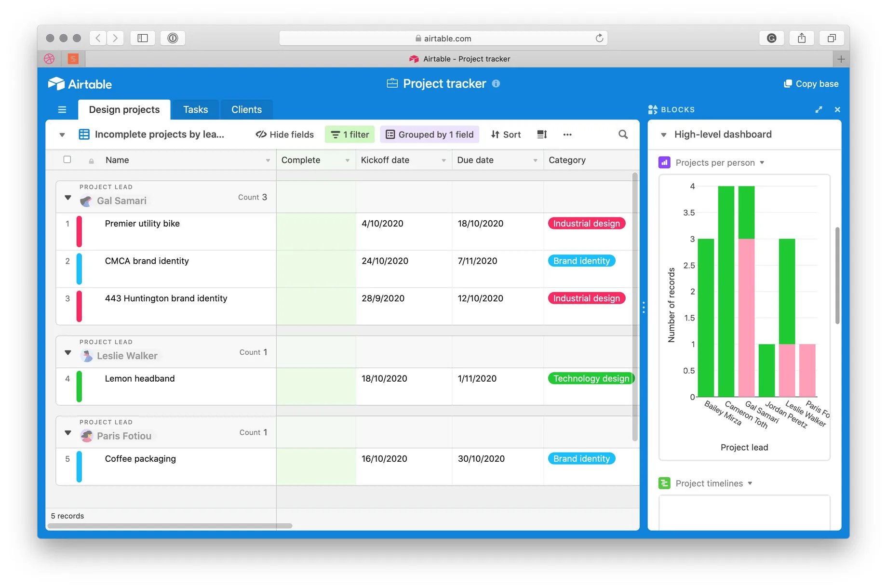Click the airtable.com address bar
The width and height of the screenshot is (887, 588).
[443, 38]
